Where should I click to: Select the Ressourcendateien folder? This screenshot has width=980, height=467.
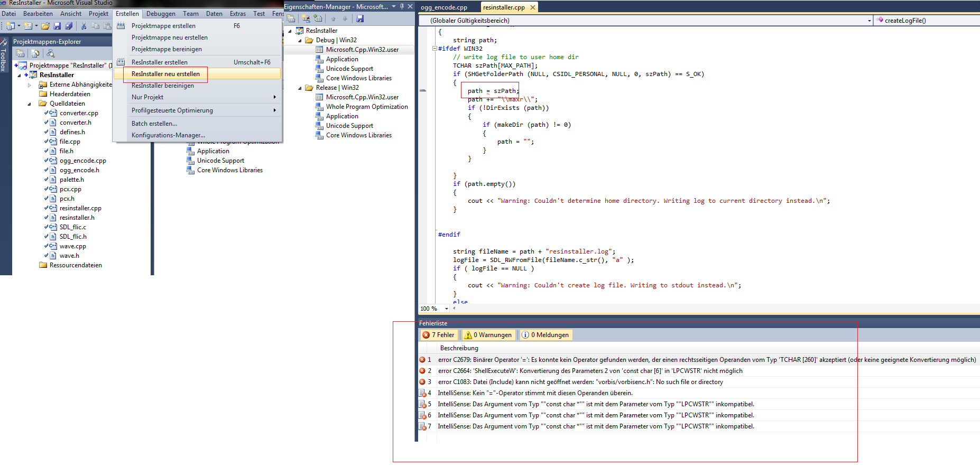click(x=76, y=265)
